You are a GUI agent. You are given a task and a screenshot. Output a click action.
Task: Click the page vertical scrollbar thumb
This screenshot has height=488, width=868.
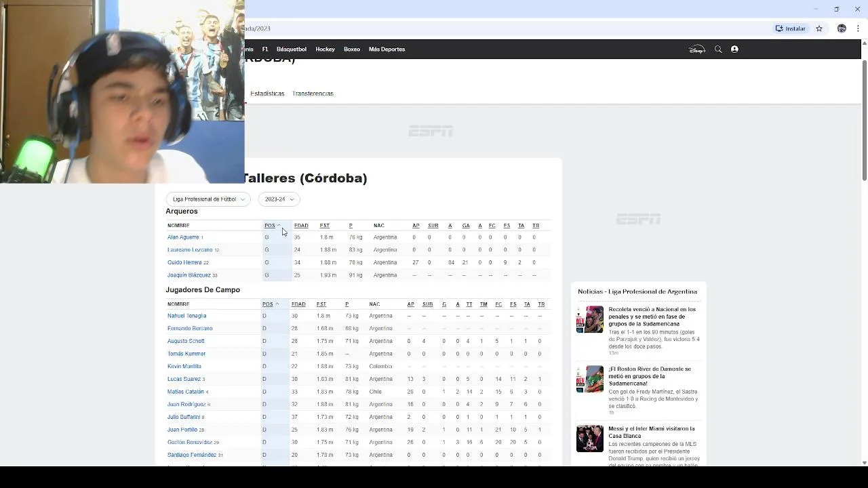pos(864,121)
